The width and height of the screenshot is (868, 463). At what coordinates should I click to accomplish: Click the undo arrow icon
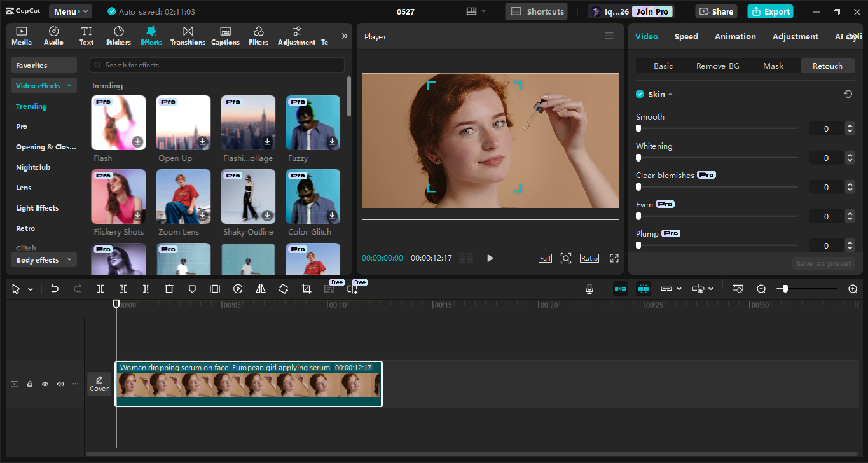point(55,289)
